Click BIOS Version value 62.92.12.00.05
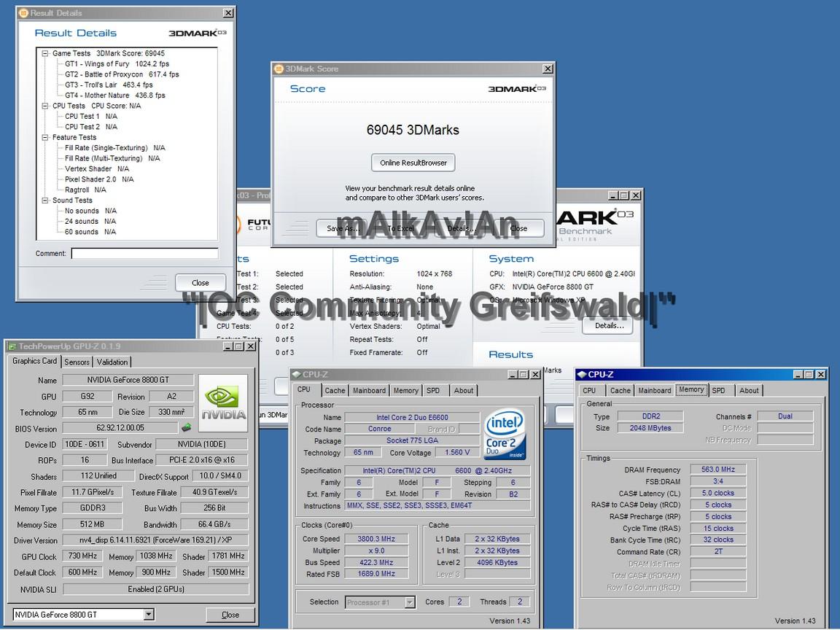Screen dimensions: 840x630 120,428
